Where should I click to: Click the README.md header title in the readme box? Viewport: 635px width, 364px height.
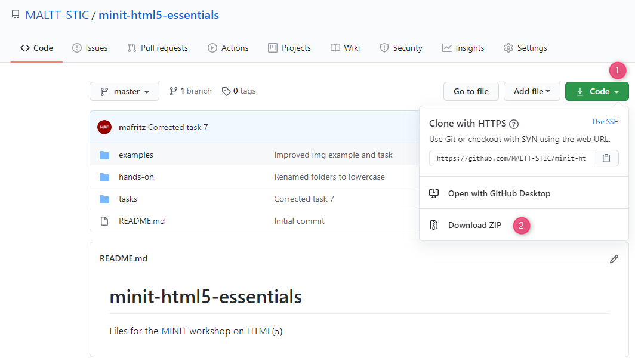click(124, 259)
